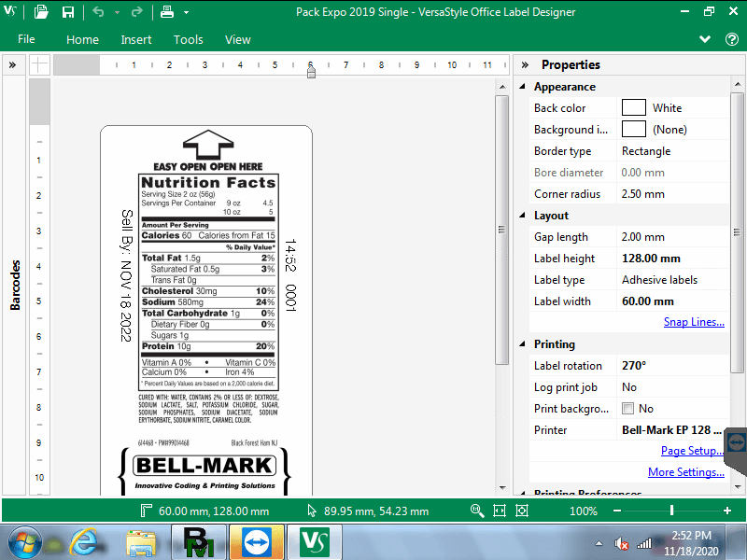Switch to the Tools tab
747x560 pixels.
(189, 39)
